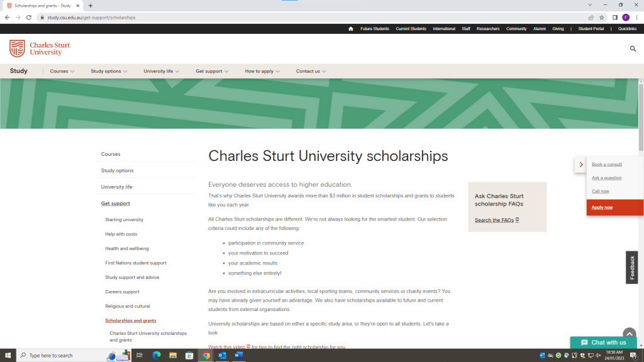The width and height of the screenshot is (644, 362).
Task: Open the tab search dropdown arrow
Action: [590, 5]
